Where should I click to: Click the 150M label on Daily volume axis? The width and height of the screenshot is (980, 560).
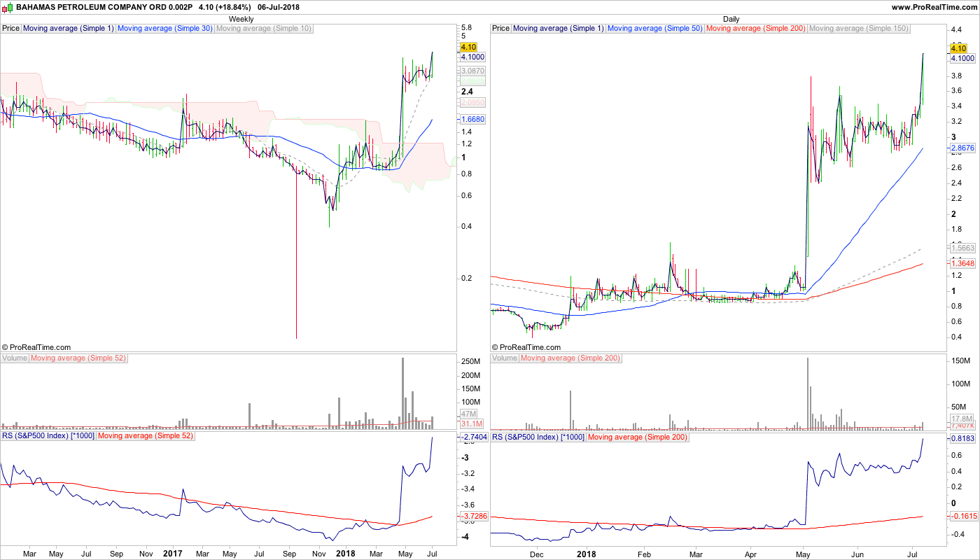(x=960, y=360)
